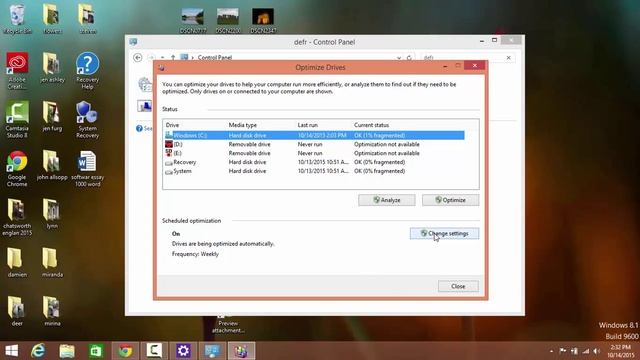Viewport: 640px width, 360px height.
Task: Select the DSCN2247 image thumbnail
Action: point(263,20)
